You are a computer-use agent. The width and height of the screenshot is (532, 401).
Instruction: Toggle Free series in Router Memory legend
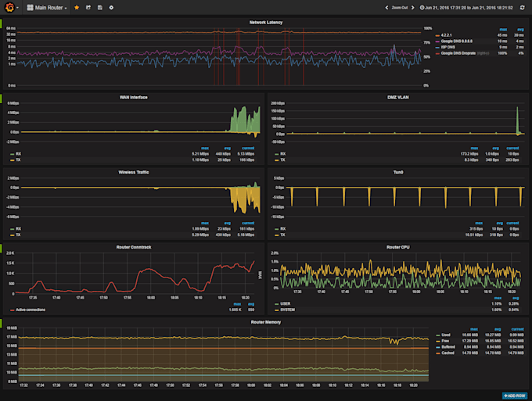[445, 341]
